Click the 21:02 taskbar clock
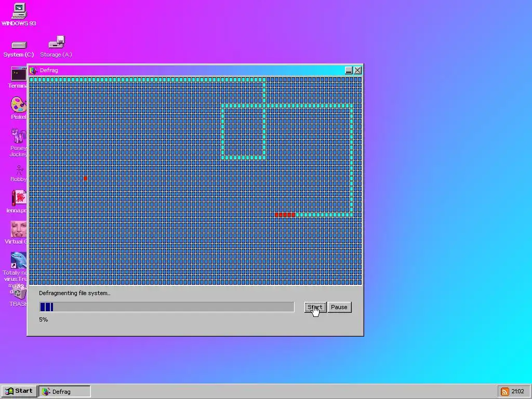 (x=518, y=392)
